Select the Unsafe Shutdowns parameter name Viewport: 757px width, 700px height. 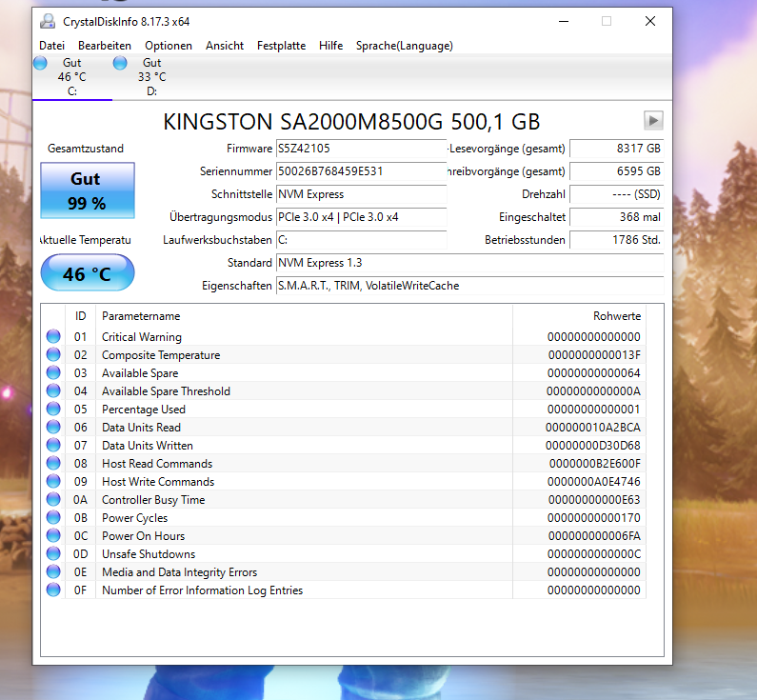click(x=149, y=554)
